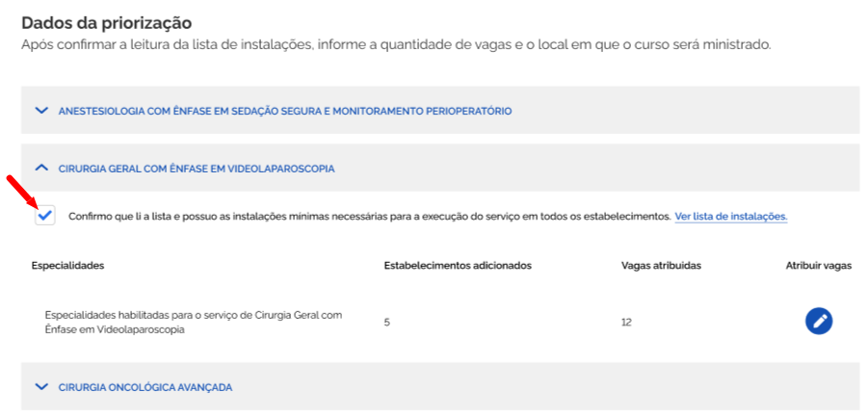The width and height of the screenshot is (868, 418).
Task: Uncheck the installations confirmation checkbox
Action: [x=45, y=216]
